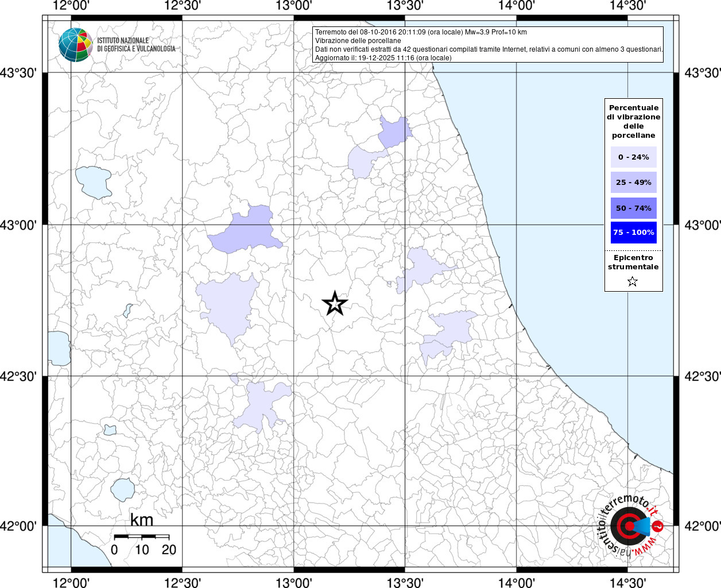721x588 pixels.
Task: Click the 'km' scale unit label
Action: pos(141,520)
